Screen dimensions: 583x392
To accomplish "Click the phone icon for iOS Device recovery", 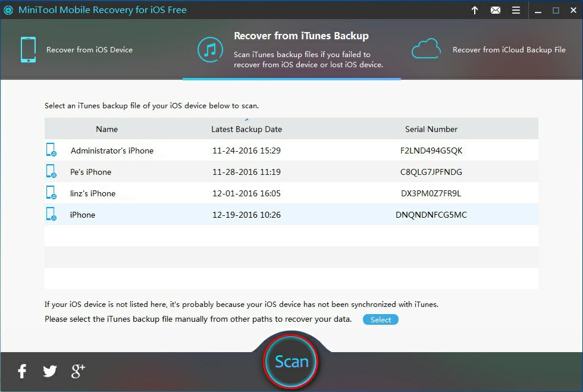I will (x=29, y=49).
